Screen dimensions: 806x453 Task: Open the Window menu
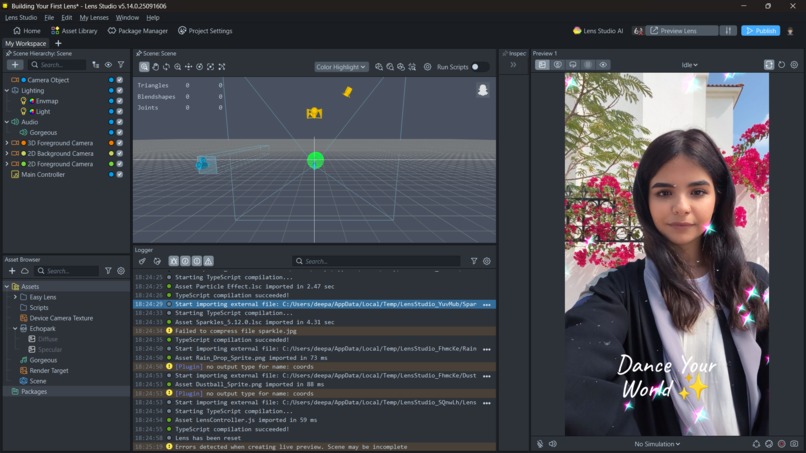click(127, 17)
